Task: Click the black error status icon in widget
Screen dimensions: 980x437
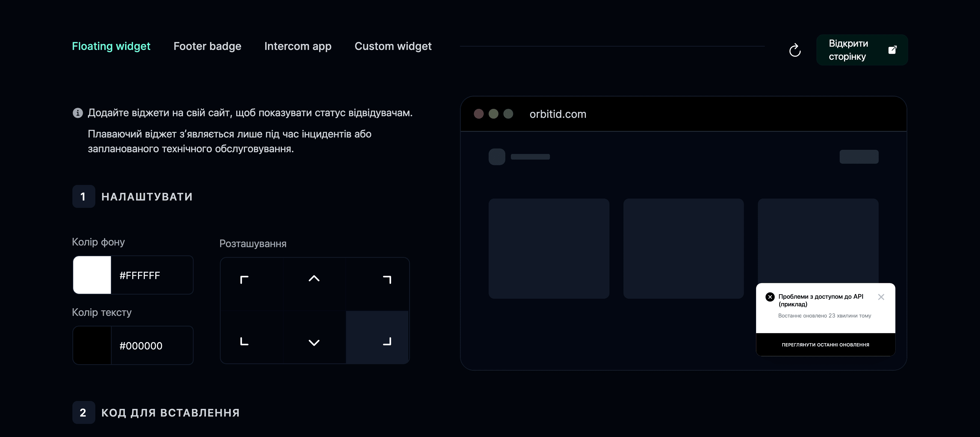Action: pos(770,297)
